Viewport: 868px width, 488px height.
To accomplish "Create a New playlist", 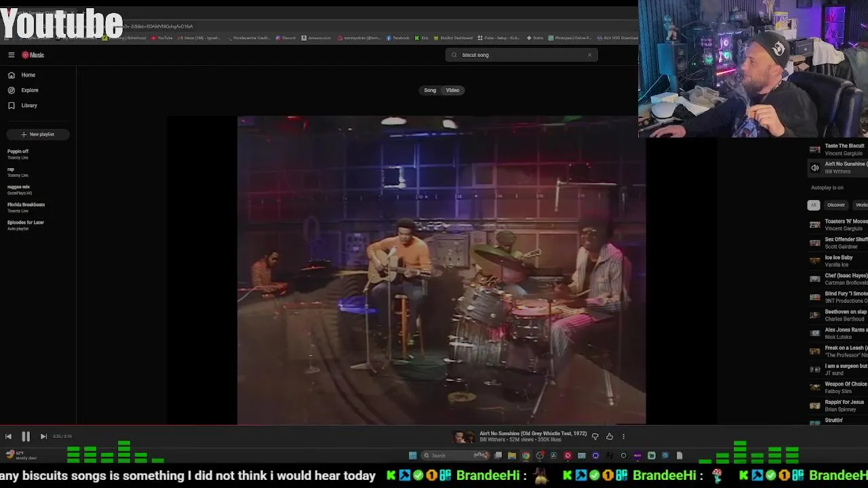I will pyautogui.click(x=38, y=134).
